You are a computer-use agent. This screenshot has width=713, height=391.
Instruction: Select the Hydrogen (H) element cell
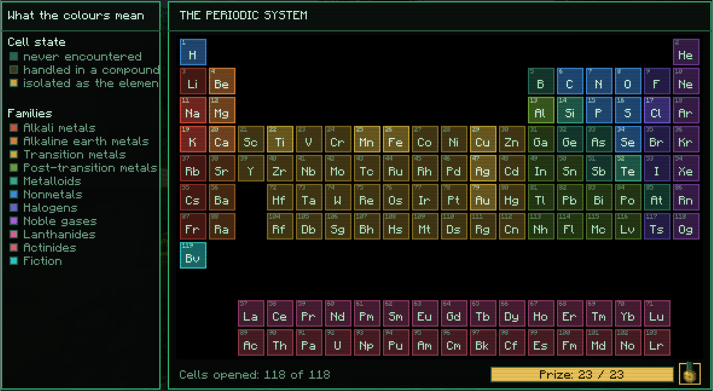tap(193, 52)
